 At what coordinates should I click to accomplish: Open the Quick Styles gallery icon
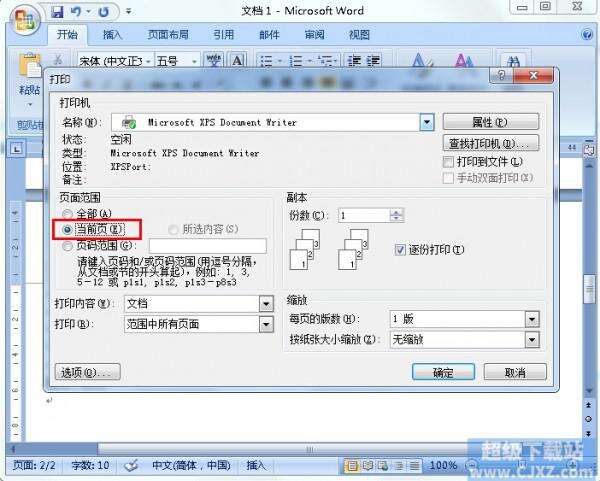[x=422, y=61]
